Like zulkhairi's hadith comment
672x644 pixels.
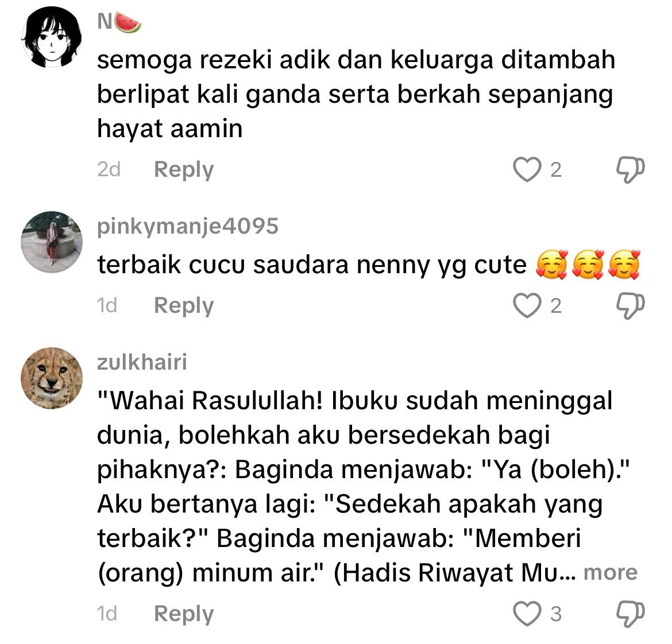tap(527, 614)
